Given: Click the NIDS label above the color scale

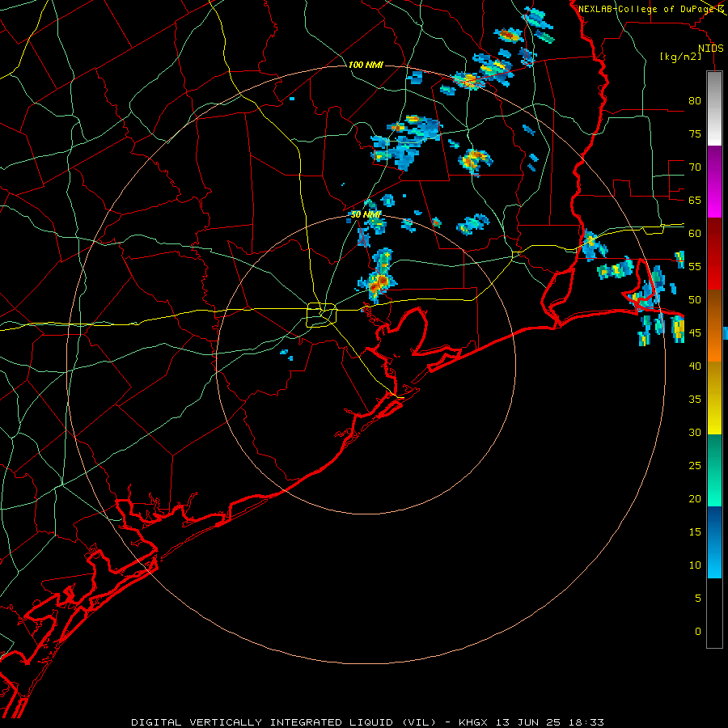Looking at the screenshot, I should pos(710,49).
